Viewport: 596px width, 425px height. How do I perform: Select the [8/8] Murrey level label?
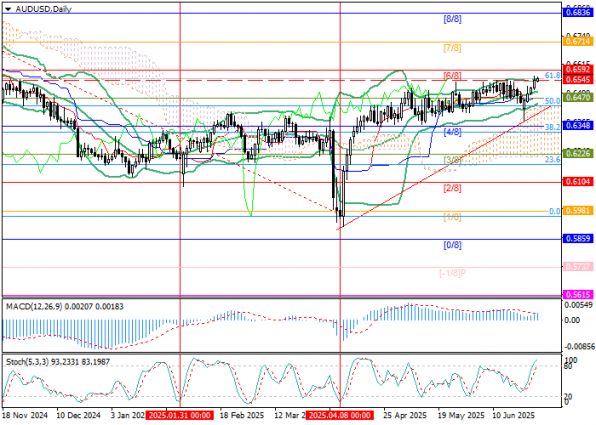tap(452, 19)
